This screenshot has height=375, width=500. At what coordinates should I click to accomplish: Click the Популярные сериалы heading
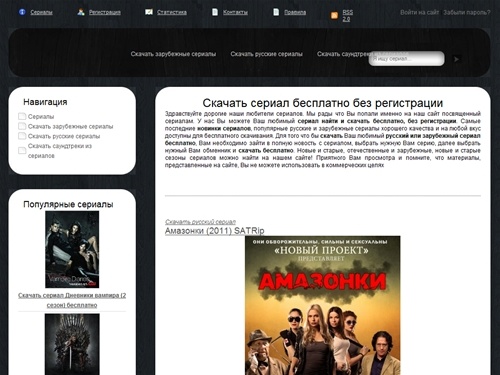68,204
